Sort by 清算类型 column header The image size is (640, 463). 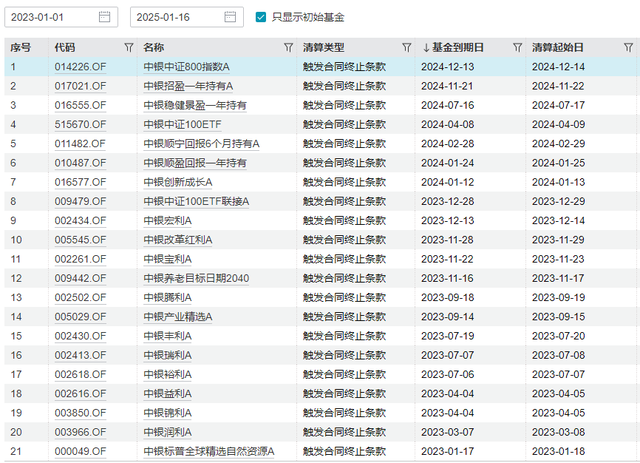coord(324,48)
